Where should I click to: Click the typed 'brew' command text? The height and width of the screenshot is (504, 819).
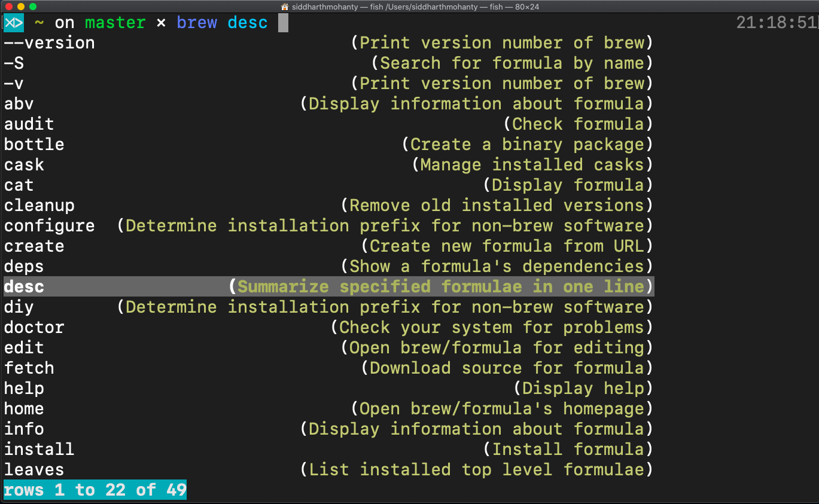click(x=197, y=22)
